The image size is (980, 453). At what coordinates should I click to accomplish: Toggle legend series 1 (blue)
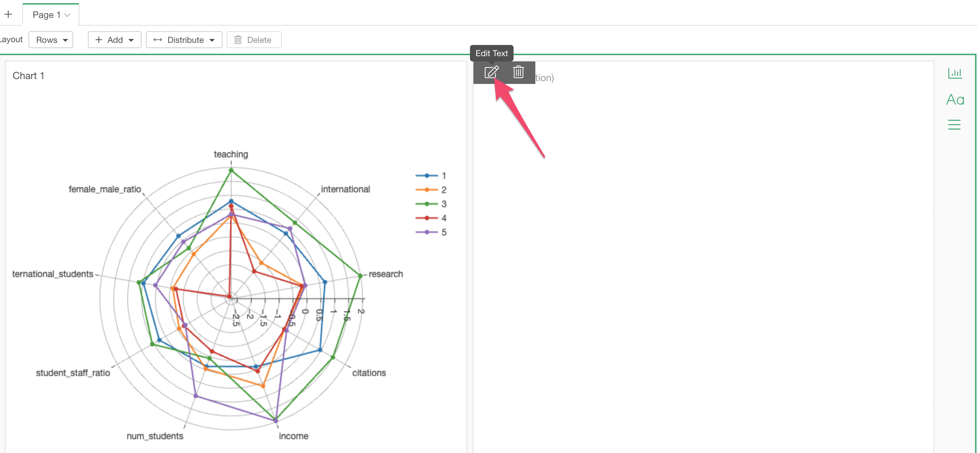431,176
